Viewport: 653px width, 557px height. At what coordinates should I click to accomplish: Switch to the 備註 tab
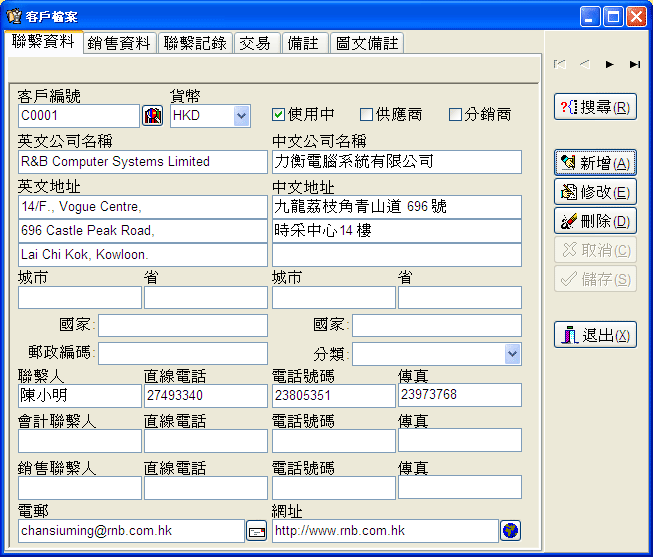[x=303, y=43]
